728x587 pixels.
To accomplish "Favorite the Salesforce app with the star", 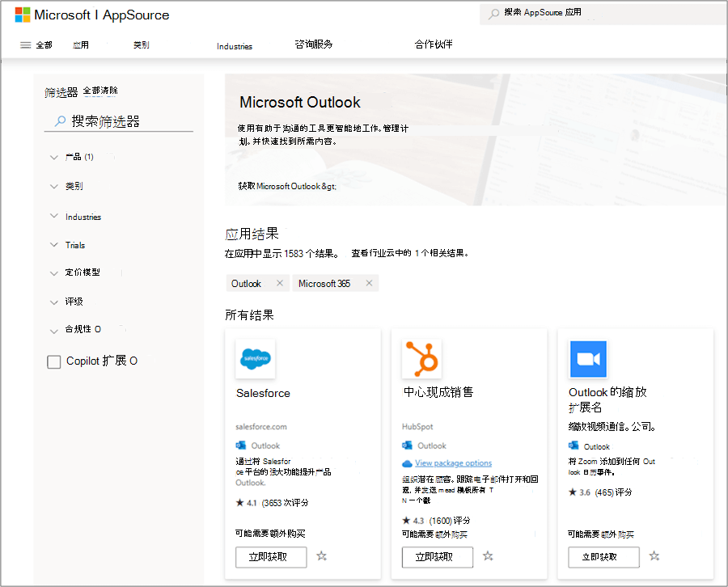I will pos(322,556).
